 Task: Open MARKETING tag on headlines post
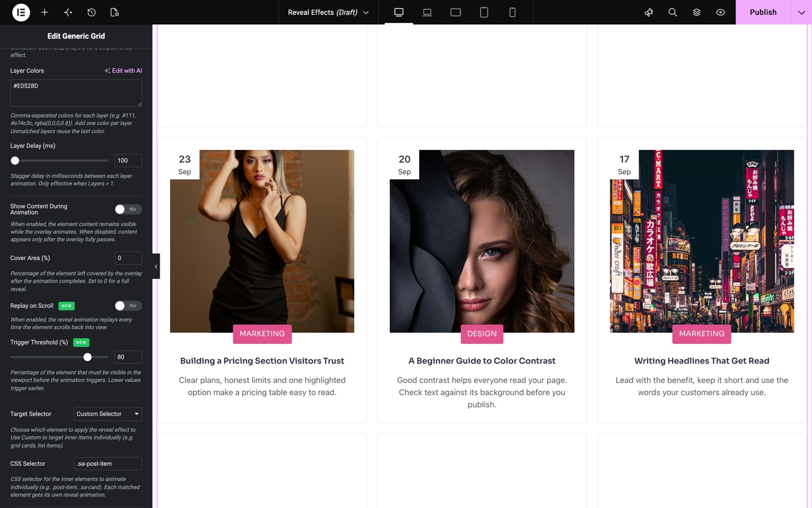702,334
